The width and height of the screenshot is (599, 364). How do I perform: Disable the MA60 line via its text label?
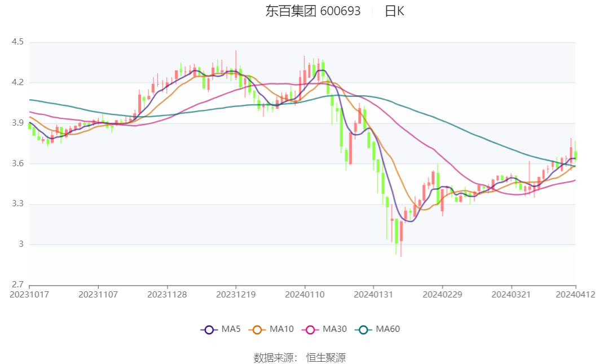[388, 329]
